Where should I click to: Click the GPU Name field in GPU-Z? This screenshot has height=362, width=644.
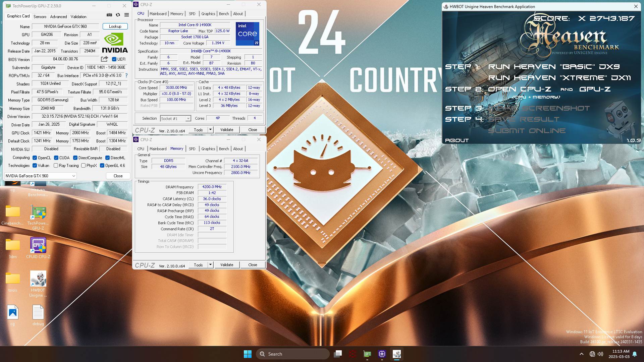pos(65,26)
